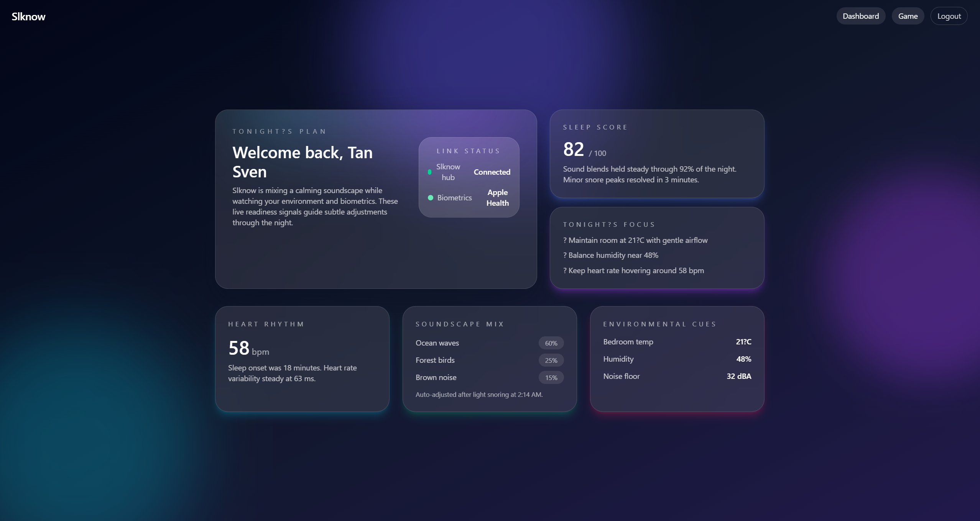Click the Noise floor 32 dBA value
The image size is (980, 521).
point(738,376)
